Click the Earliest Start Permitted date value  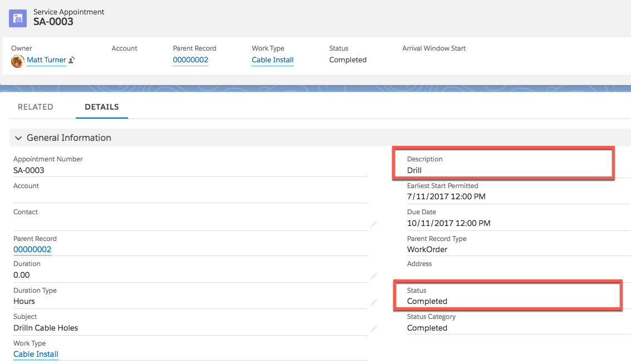(x=446, y=196)
